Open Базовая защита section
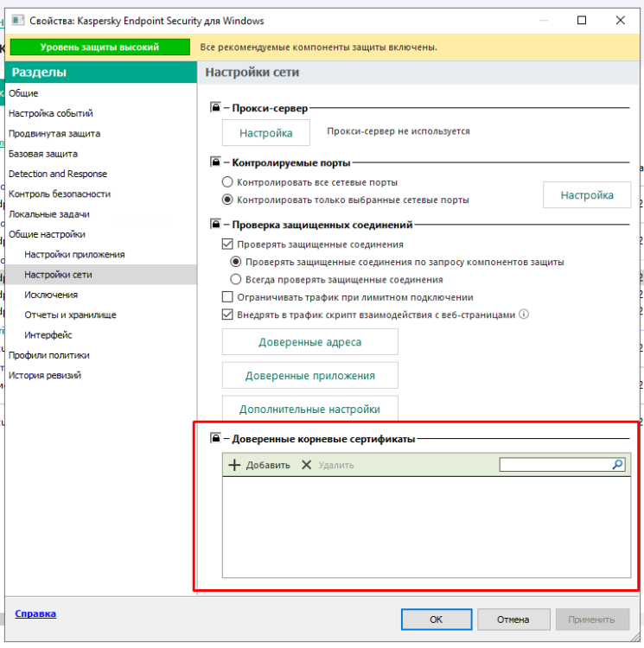This screenshot has height=648, width=644. [100, 154]
